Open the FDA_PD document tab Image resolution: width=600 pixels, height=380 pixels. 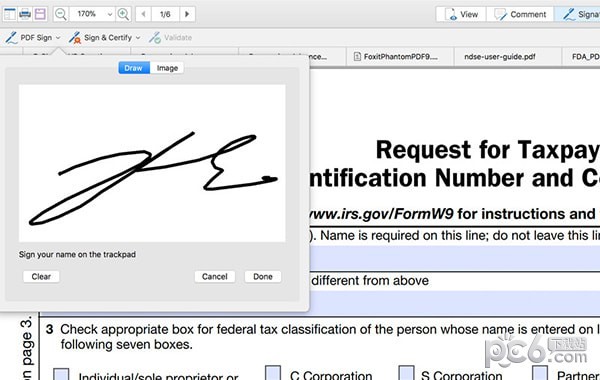581,57
